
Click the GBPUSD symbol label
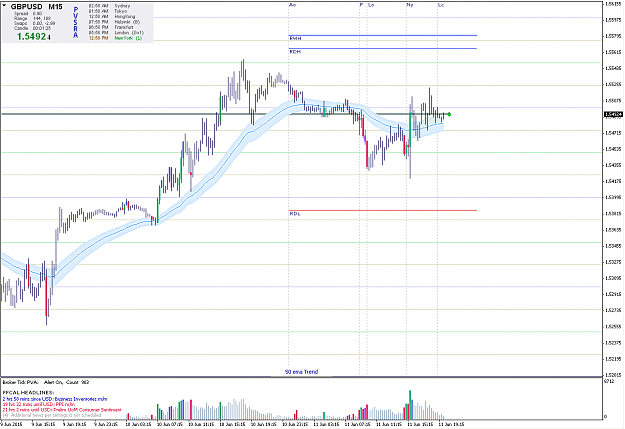26,7
